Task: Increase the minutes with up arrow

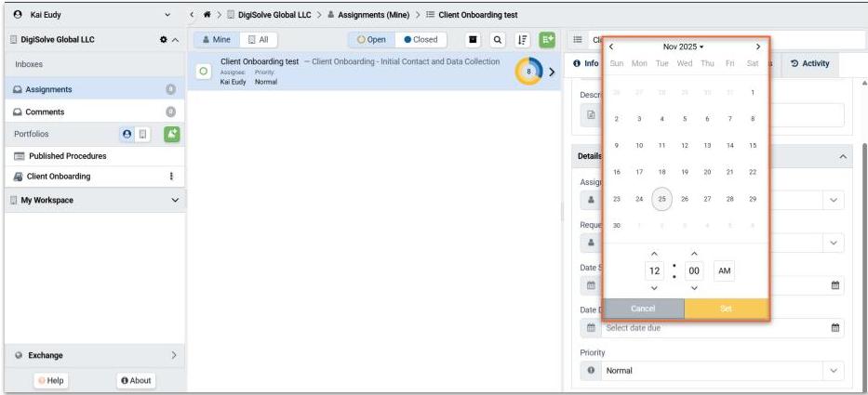Action: click(694, 254)
